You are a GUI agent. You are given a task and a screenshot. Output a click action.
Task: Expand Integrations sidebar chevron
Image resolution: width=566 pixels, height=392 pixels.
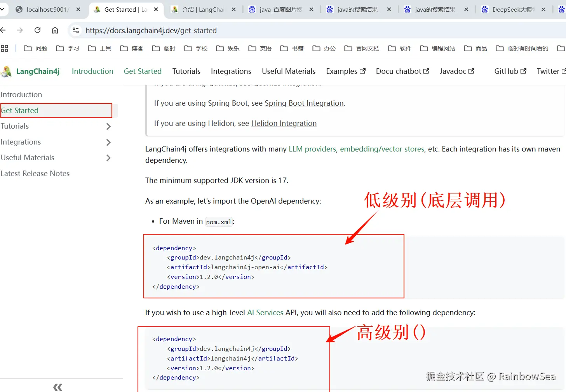pos(108,142)
